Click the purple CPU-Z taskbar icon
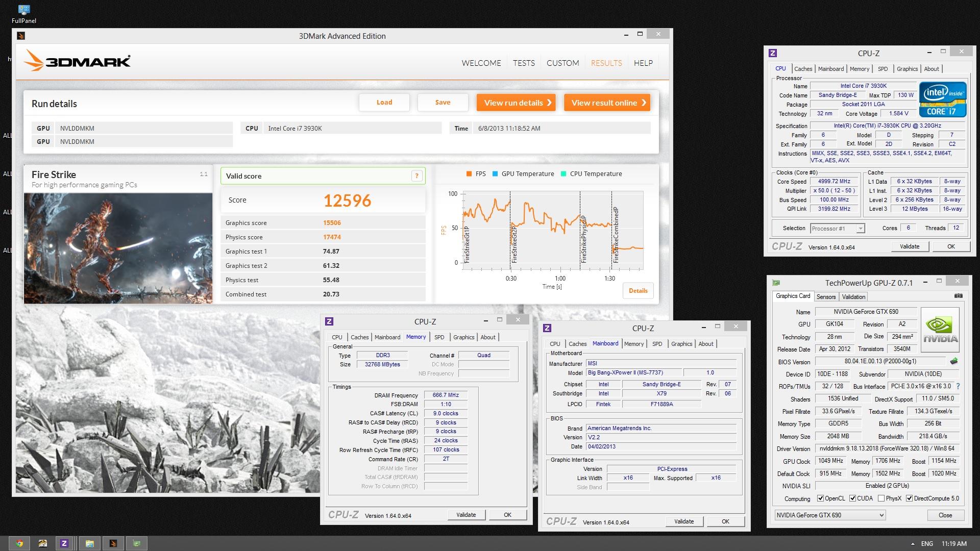The height and width of the screenshot is (551, 980). point(64,543)
